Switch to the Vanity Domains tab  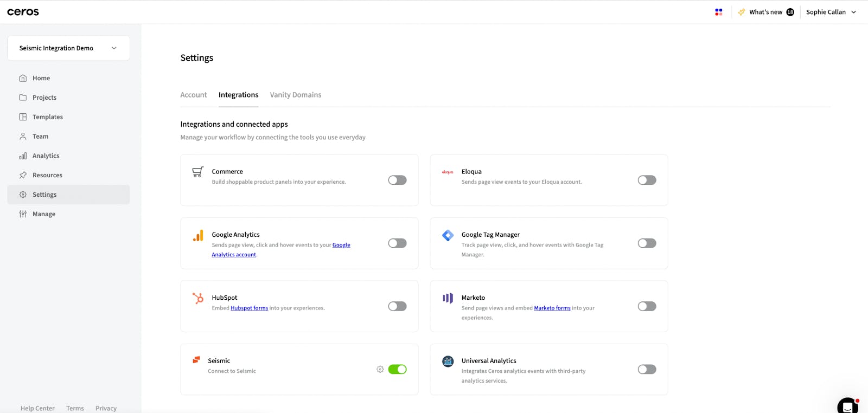point(296,95)
